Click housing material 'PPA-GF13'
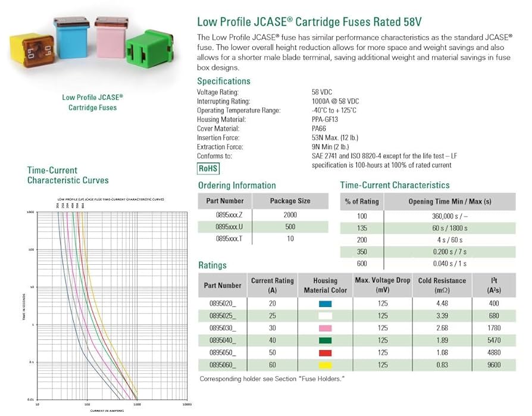Viewport: 532px width, 416px height. click(x=325, y=120)
